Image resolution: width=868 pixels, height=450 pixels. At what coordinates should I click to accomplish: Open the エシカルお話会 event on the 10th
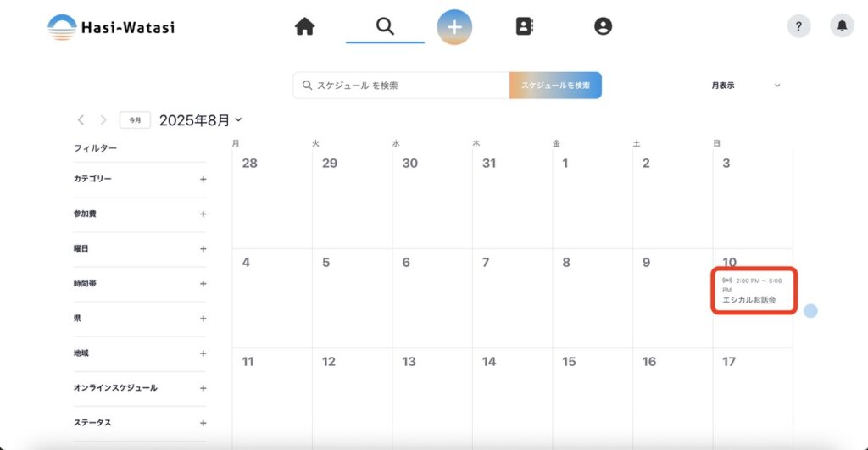point(754,292)
